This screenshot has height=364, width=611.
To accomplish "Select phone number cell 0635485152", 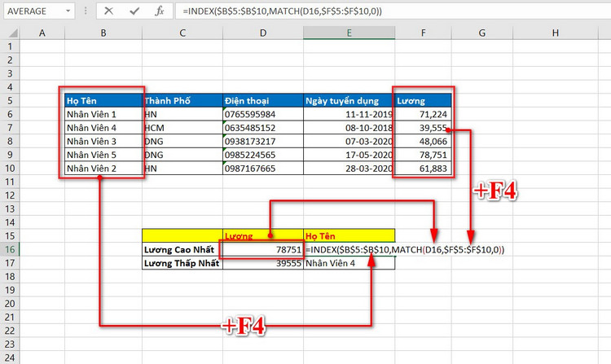I will tap(263, 128).
